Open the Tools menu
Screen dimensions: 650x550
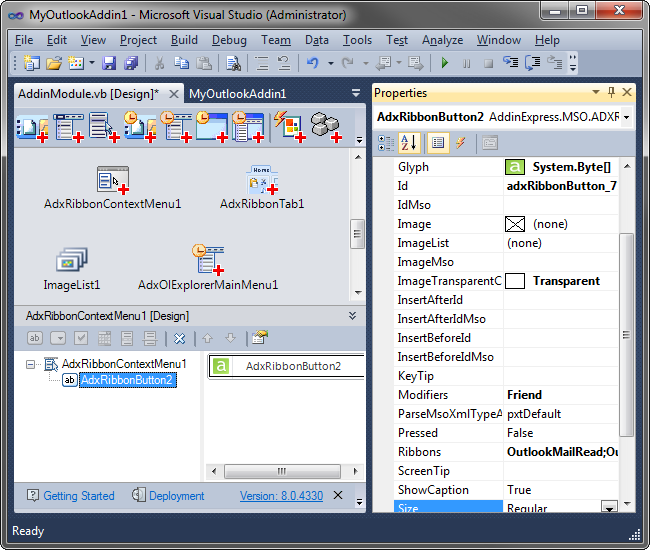357,40
